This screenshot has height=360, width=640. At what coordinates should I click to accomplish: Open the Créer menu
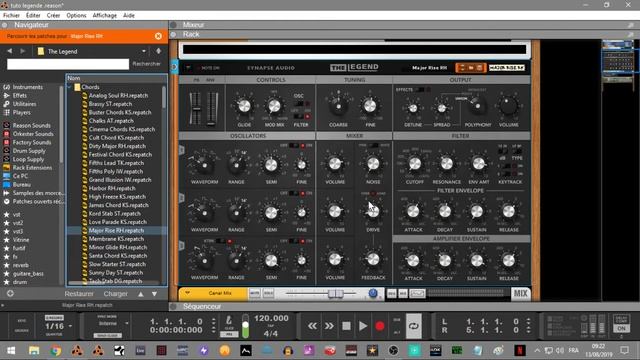[53, 16]
